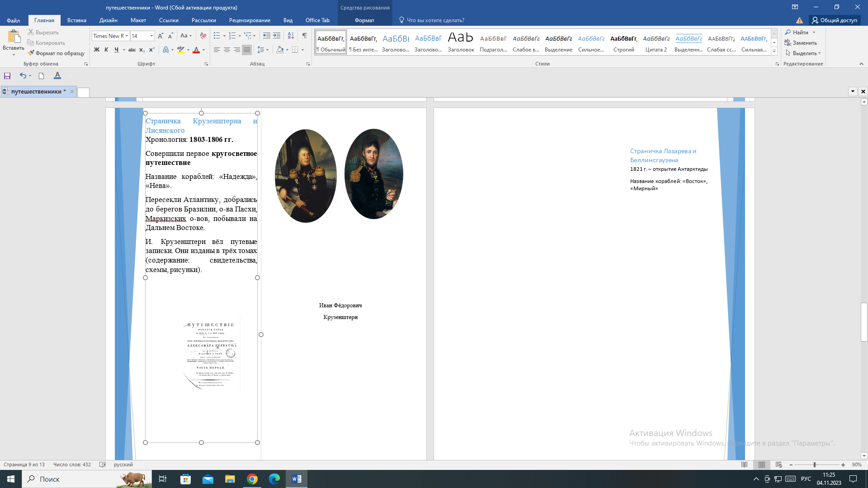The width and height of the screenshot is (868, 488).
Task: Open font size dropdown
Action: (x=151, y=36)
